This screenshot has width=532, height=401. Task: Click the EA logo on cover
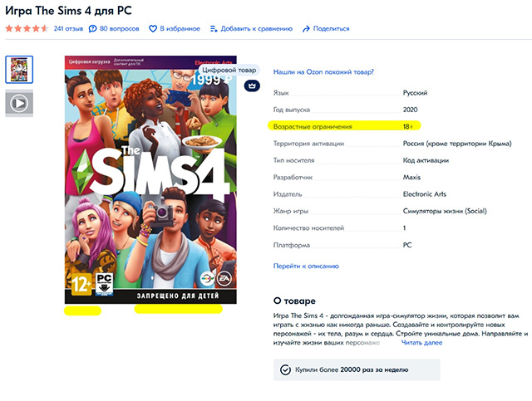(x=224, y=279)
